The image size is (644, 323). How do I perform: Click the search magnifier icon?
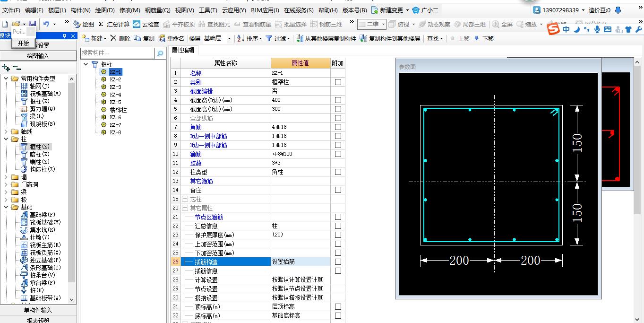(x=160, y=53)
